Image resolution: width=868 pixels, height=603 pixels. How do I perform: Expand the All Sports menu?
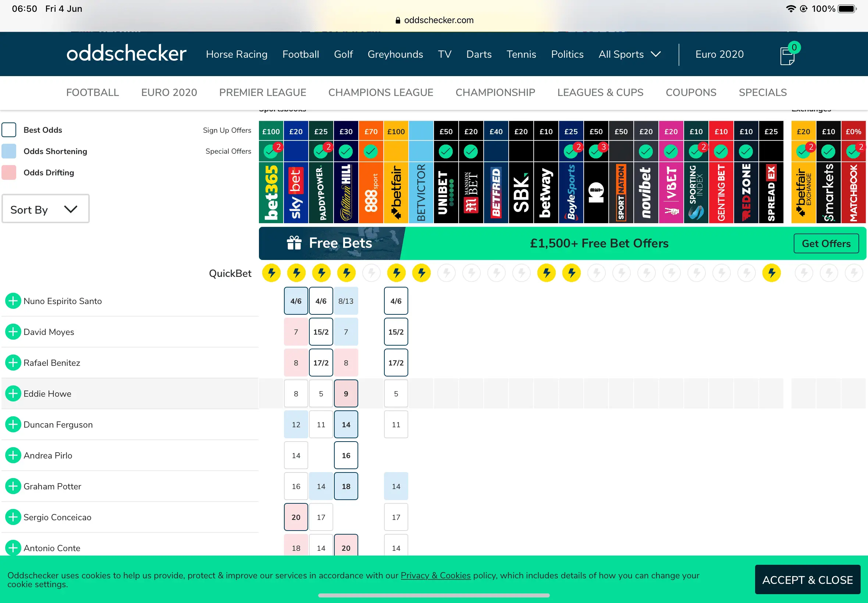[629, 54]
